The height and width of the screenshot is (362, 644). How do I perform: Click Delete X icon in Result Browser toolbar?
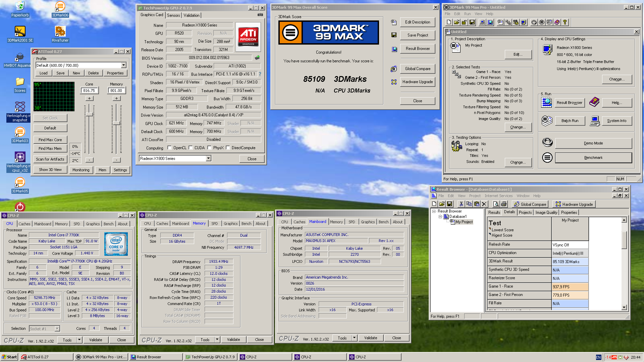pos(484,204)
